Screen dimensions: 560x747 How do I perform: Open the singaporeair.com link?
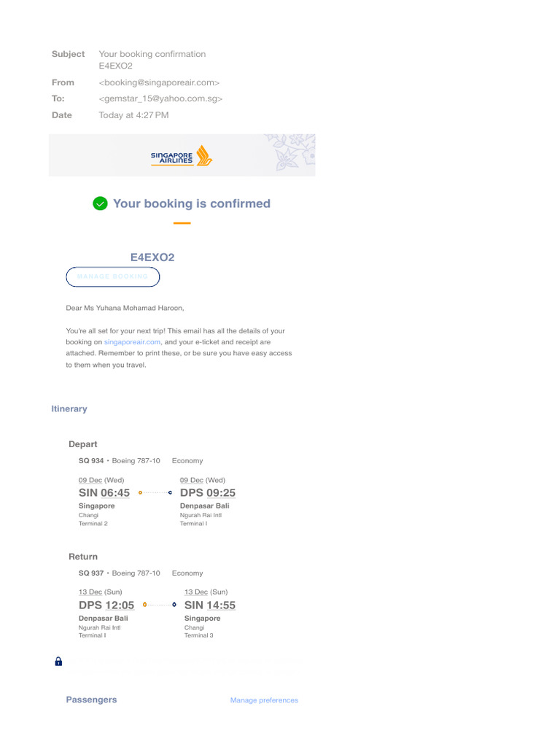pos(133,342)
